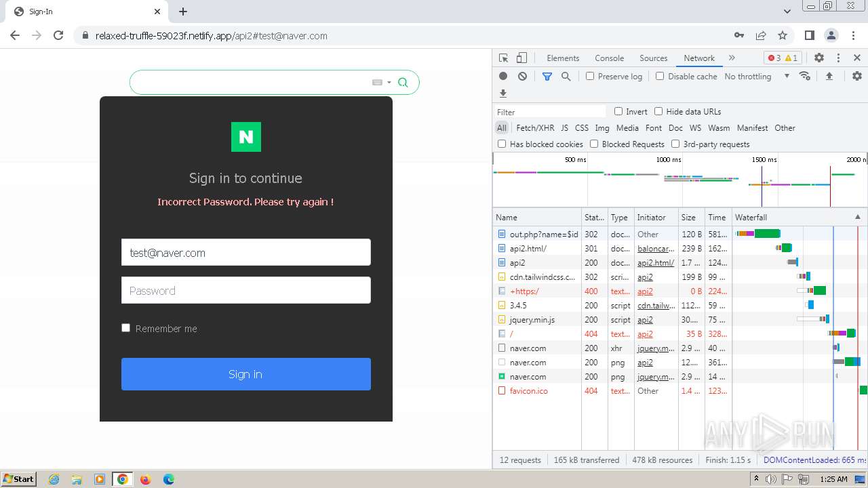Click the email field with test@naver.com
868x488 pixels.
click(246, 252)
